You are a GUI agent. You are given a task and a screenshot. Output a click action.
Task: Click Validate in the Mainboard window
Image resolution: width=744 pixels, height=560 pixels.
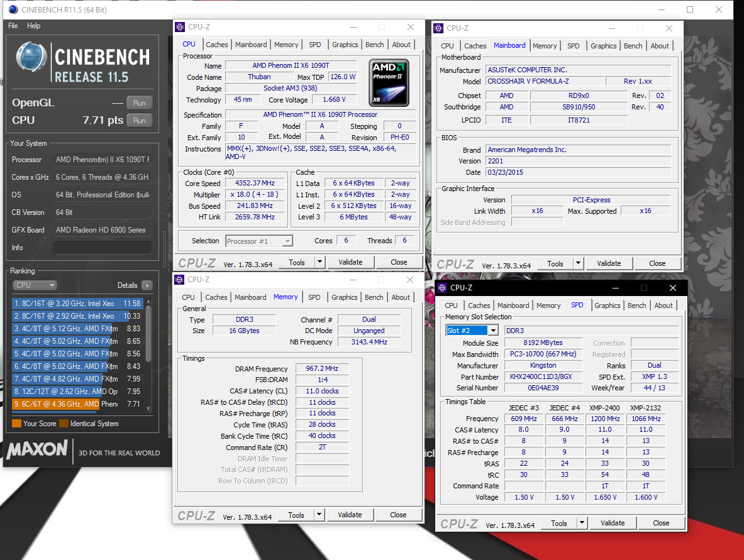tap(609, 263)
